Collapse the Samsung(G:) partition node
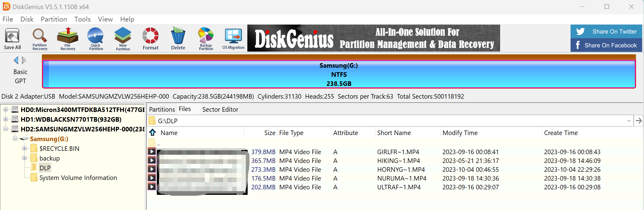The image size is (644, 210). (15, 139)
